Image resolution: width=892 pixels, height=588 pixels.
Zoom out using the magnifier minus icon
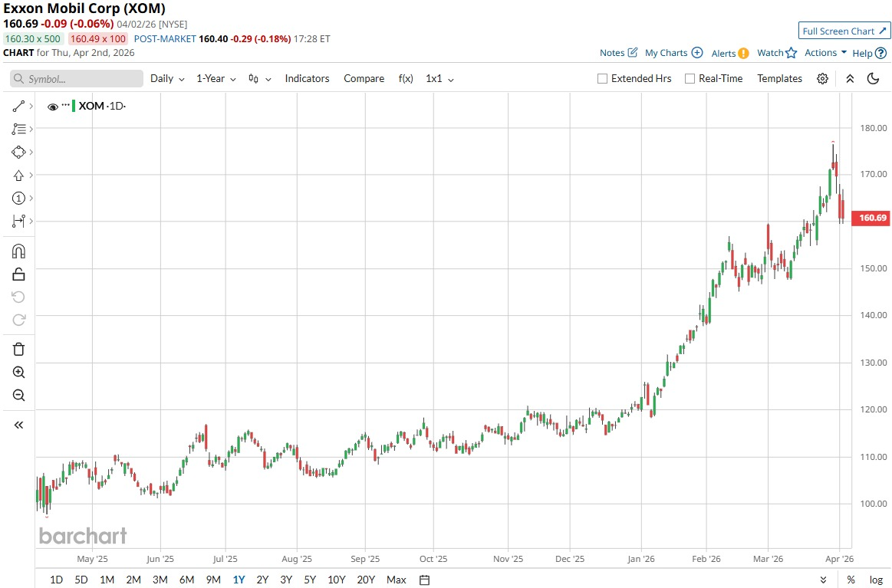(x=18, y=396)
